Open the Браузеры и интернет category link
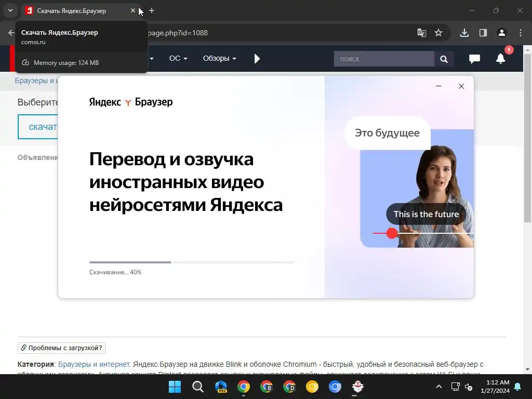532x399 pixels. click(95, 364)
